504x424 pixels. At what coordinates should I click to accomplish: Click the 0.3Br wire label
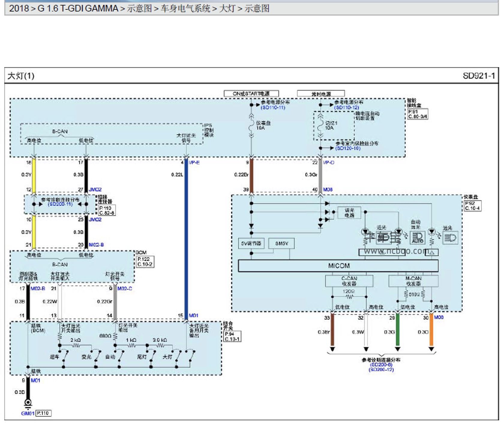[x=324, y=332]
